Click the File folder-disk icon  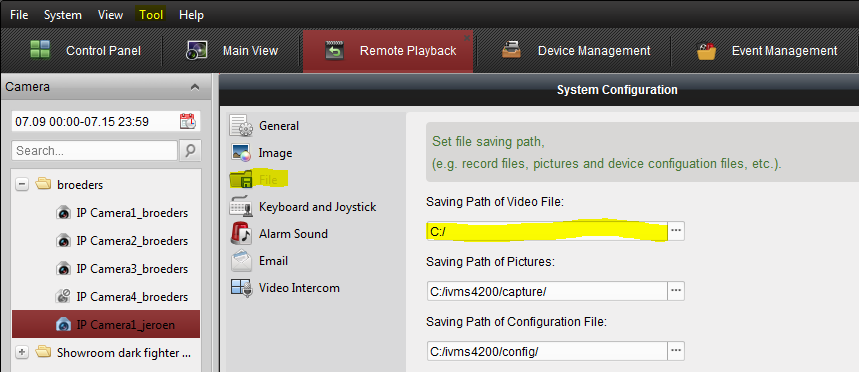tap(242, 180)
